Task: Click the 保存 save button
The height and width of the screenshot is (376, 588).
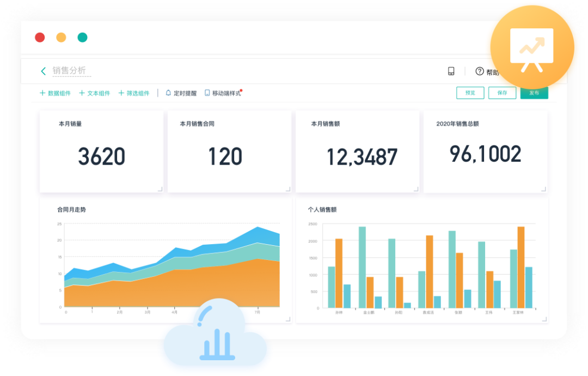Action: click(x=502, y=93)
